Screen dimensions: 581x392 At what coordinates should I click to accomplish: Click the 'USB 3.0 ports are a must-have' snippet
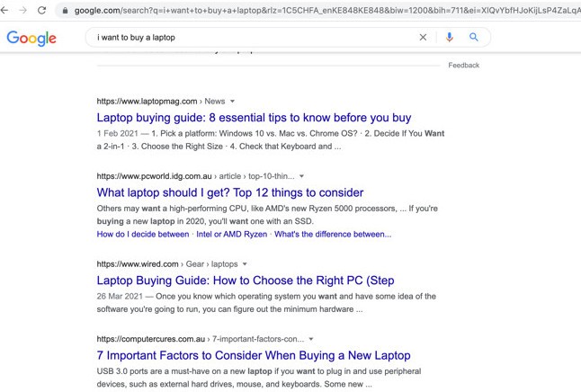259,378
